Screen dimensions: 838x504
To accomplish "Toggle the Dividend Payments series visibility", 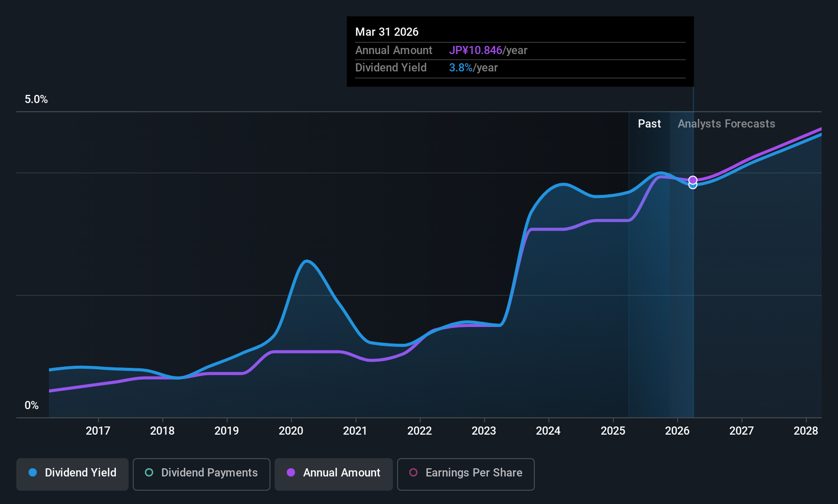I will [201, 473].
